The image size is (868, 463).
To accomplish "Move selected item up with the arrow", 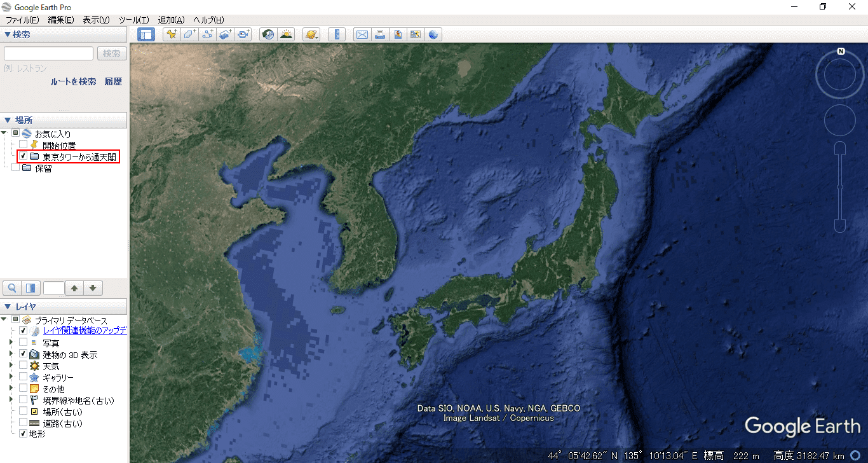I will tap(75, 288).
